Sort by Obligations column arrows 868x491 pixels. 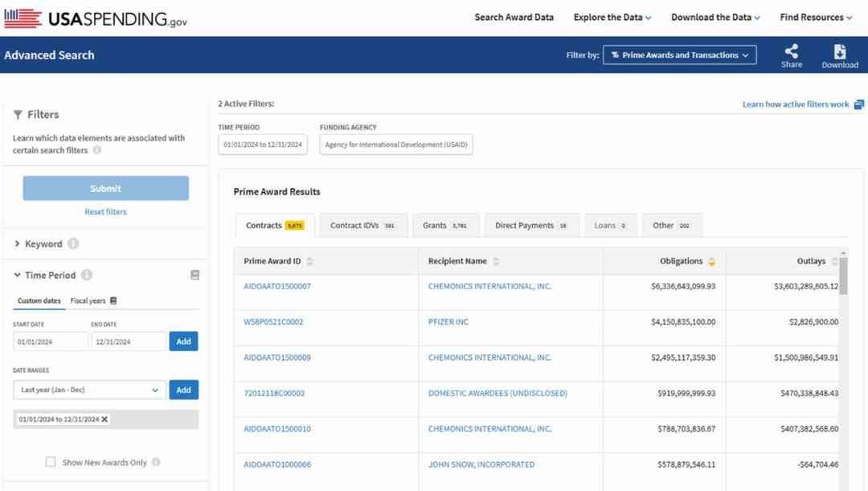[712, 261]
